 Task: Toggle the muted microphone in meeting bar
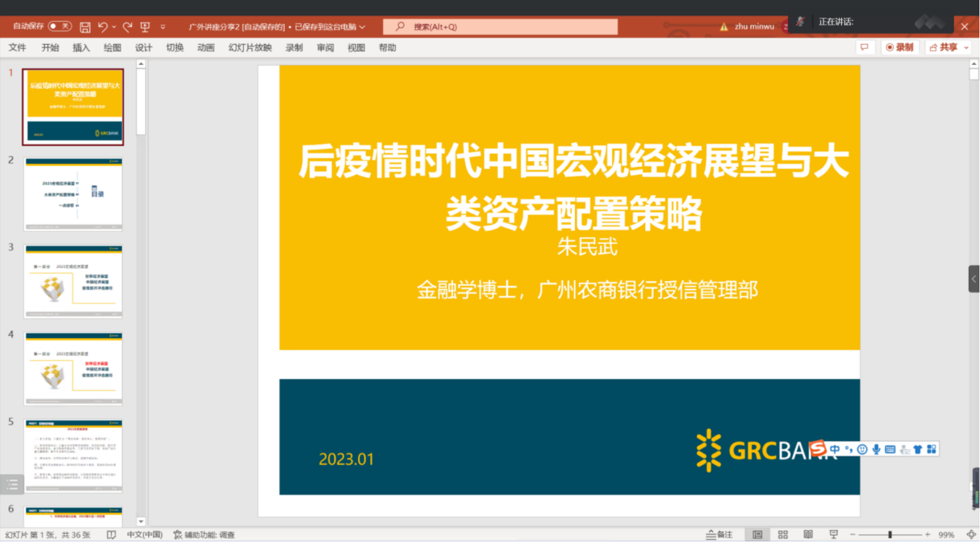tap(800, 22)
